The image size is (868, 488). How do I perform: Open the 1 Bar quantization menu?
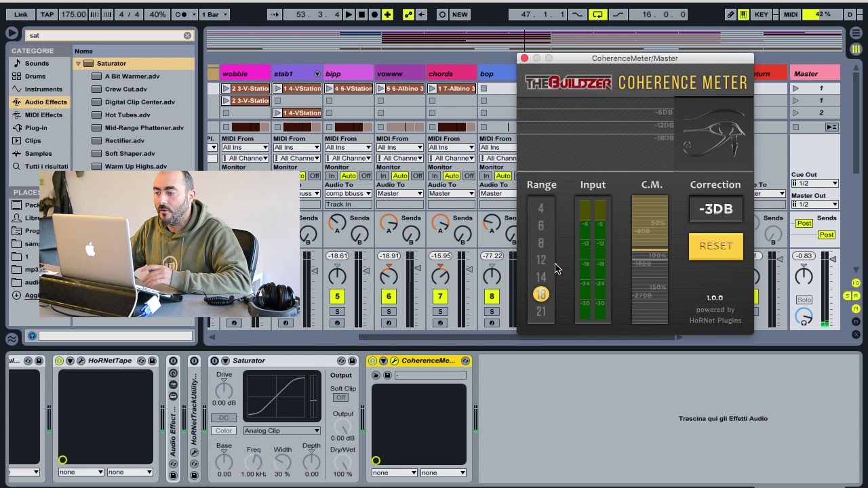coord(213,14)
